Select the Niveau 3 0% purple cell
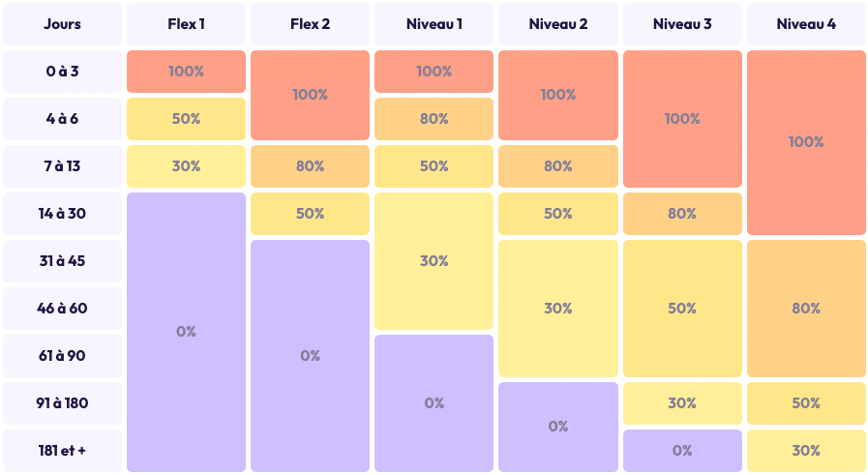Screen dimensions: 868x475 [x=682, y=451]
